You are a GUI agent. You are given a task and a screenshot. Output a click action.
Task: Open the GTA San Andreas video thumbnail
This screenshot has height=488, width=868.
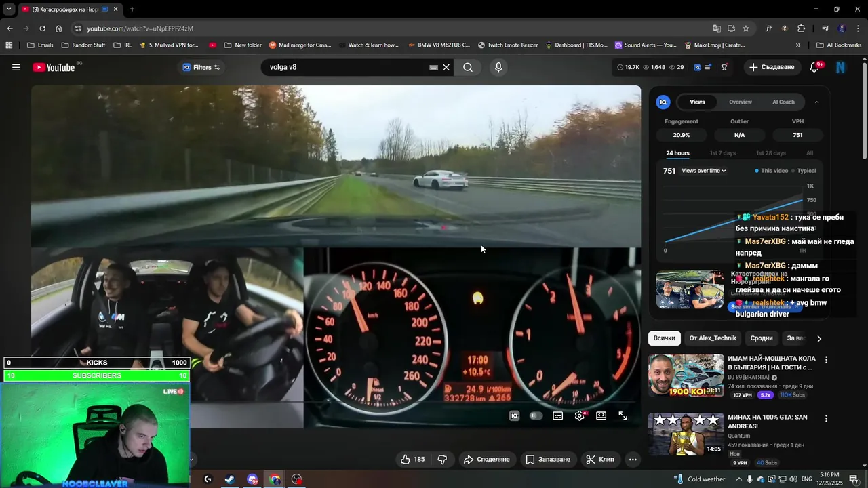(x=686, y=434)
